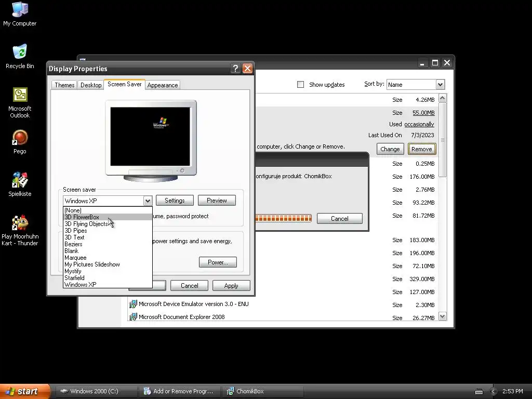Click the Screen Saver tab
The height and width of the screenshot is (399, 532).
click(125, 84)
